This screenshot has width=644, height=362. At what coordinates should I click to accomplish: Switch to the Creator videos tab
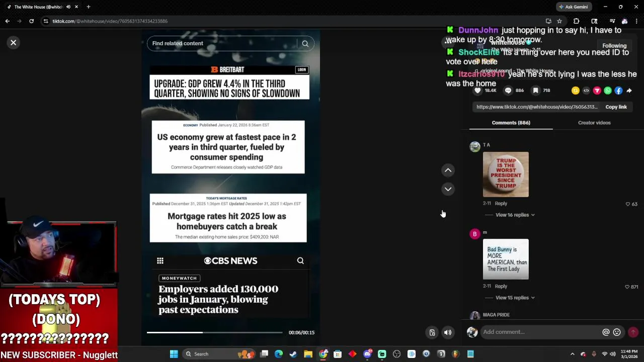(594, 123)
